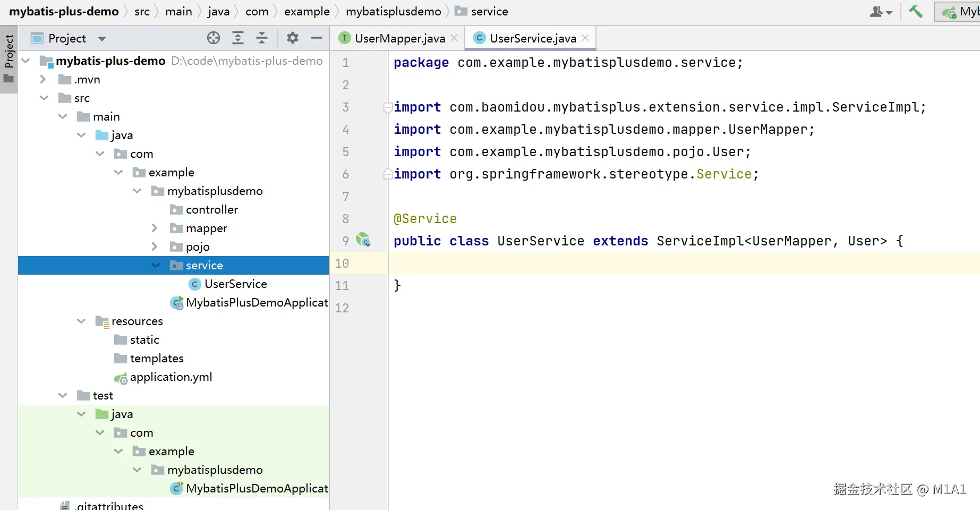Select the mapper package row
Screen dimensions: 980x510
(173, 228)
